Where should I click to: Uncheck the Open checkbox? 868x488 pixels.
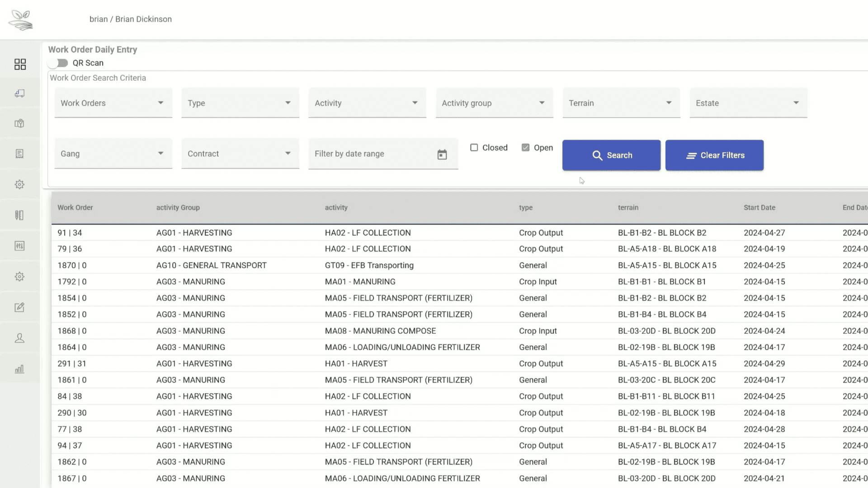(x=525, y=148)
